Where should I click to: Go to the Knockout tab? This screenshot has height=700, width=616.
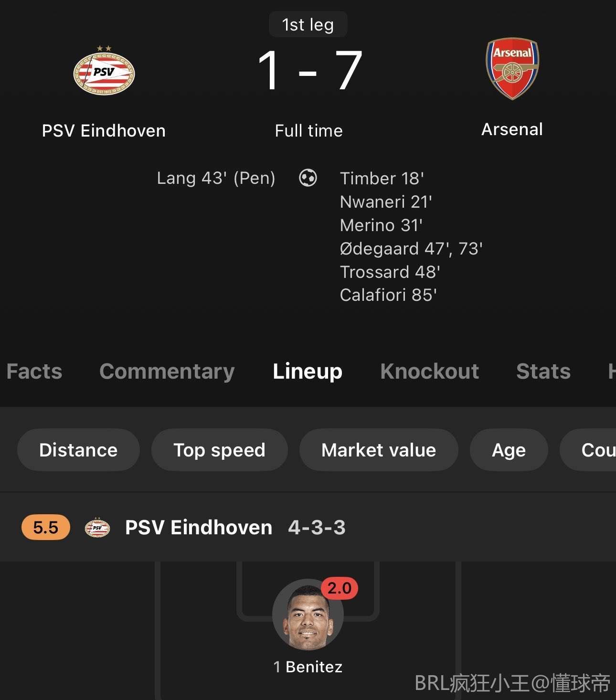point(429,371)
